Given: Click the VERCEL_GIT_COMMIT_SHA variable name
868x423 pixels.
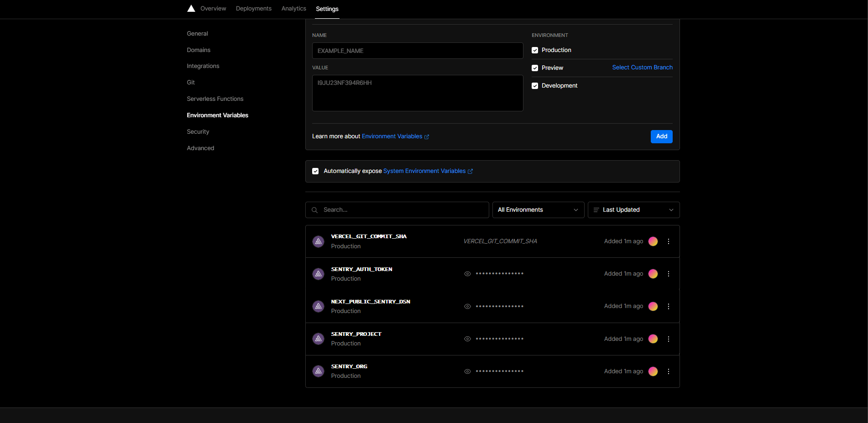Looking at the screenshot, I should pos(369,236).
